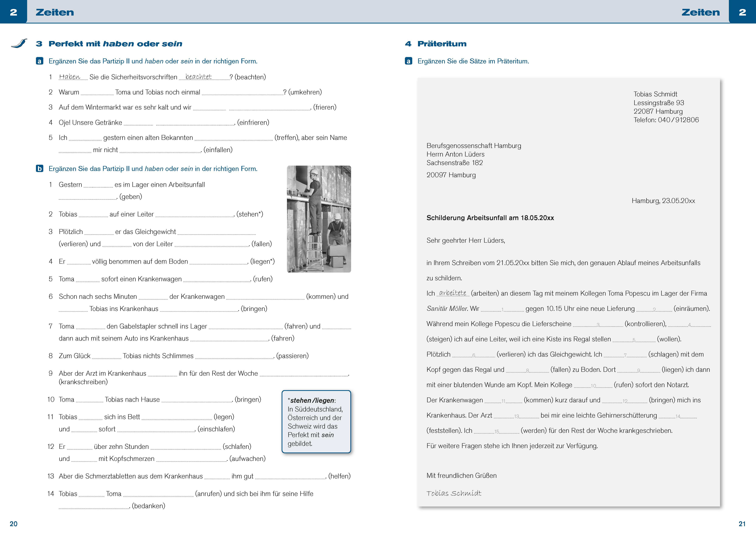Click the line 'Herrn Anton Lüders'
Screen dimensions: 756x535
pyautogui.click(x=455, y=154)
